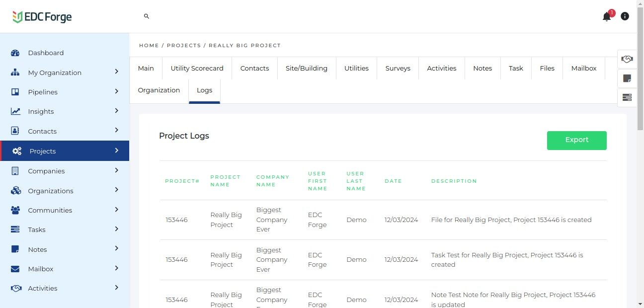Switch to the Main tab
The width and height of the screenshot is (644, 308).
point(146,68)
